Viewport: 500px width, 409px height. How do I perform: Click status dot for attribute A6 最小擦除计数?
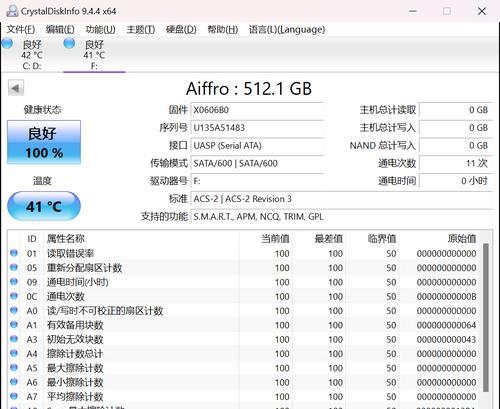(x=14, y=382)
